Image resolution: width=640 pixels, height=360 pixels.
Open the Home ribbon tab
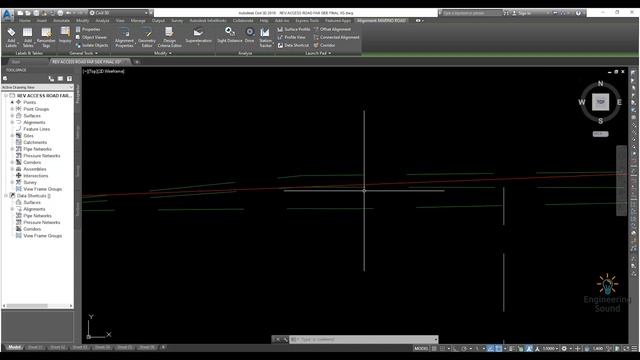(25, 20)
